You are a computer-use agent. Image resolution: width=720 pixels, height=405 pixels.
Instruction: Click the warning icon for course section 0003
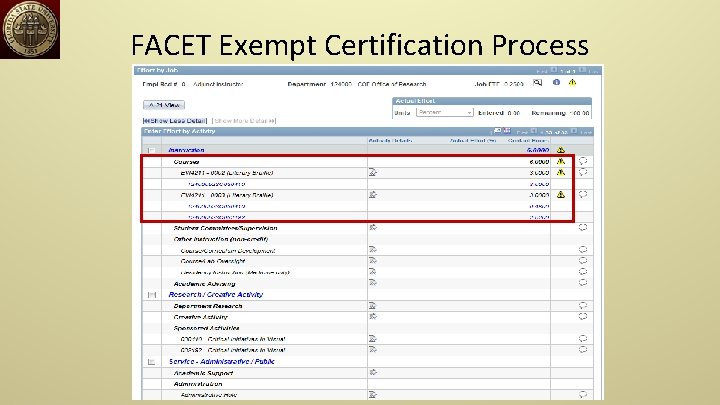click(561, 195)
